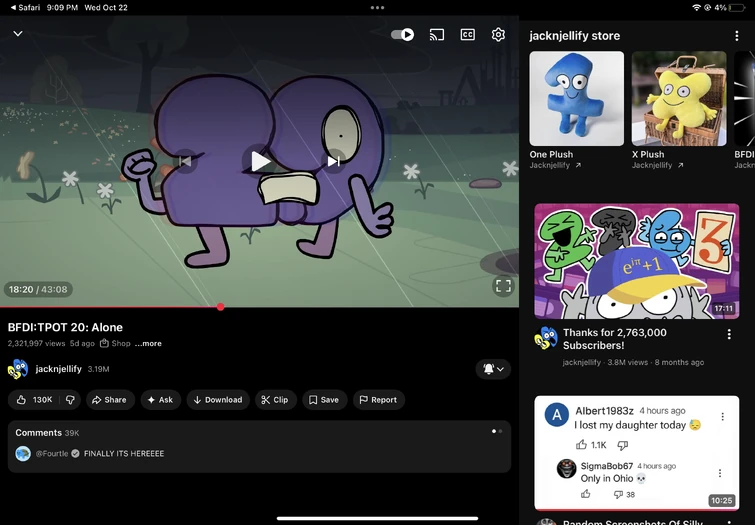Open the One Plush Jacknjellify external link
This screenshot has width=755, height=525.
555,165
